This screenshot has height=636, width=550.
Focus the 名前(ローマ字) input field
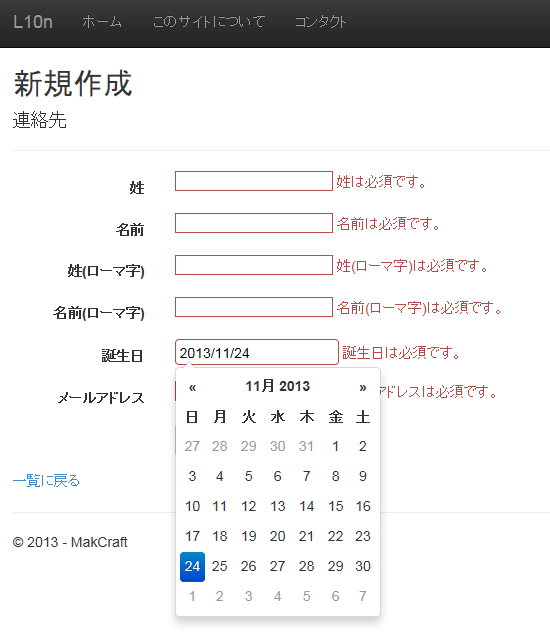[x=254, y=307]
